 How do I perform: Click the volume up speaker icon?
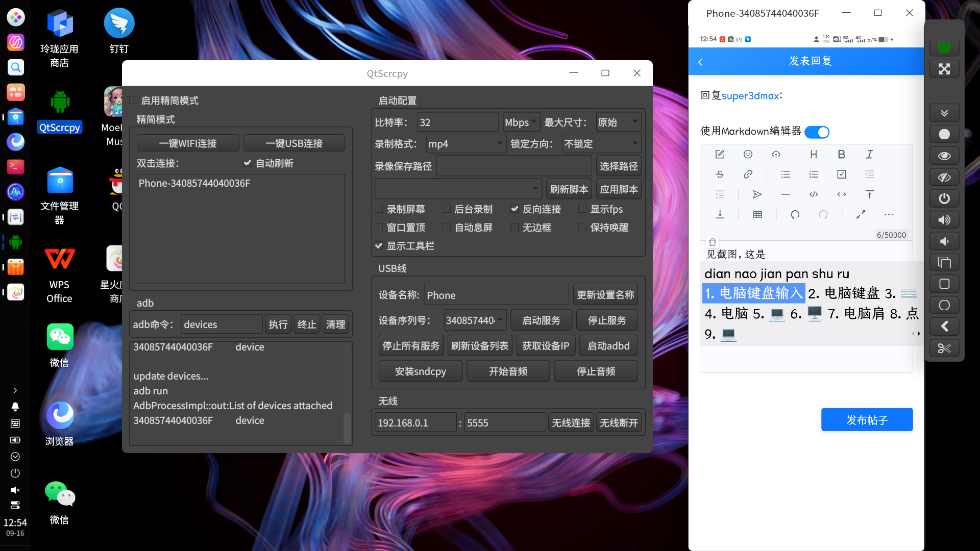click(944, 220)
